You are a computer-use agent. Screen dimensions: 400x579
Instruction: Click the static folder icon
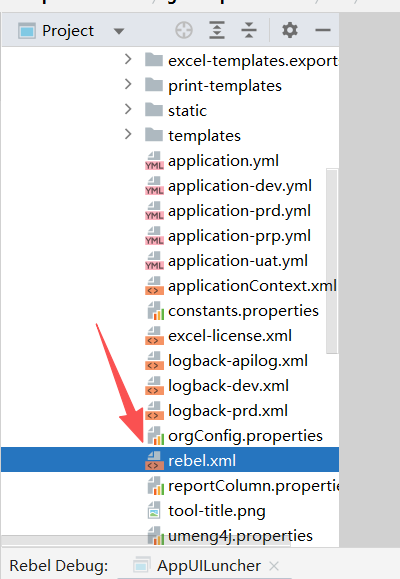click(154, 110)
